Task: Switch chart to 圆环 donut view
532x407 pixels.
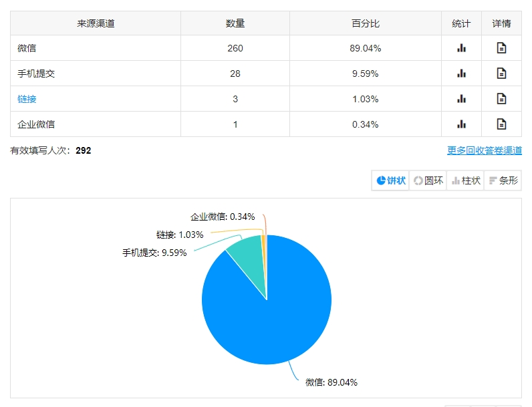Action: [x=428, y=180]
